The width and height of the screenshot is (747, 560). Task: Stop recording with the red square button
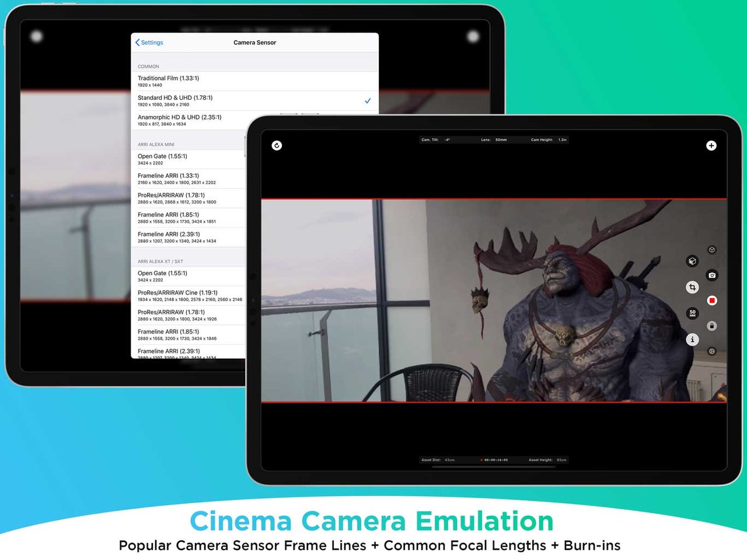pos(712,300)
